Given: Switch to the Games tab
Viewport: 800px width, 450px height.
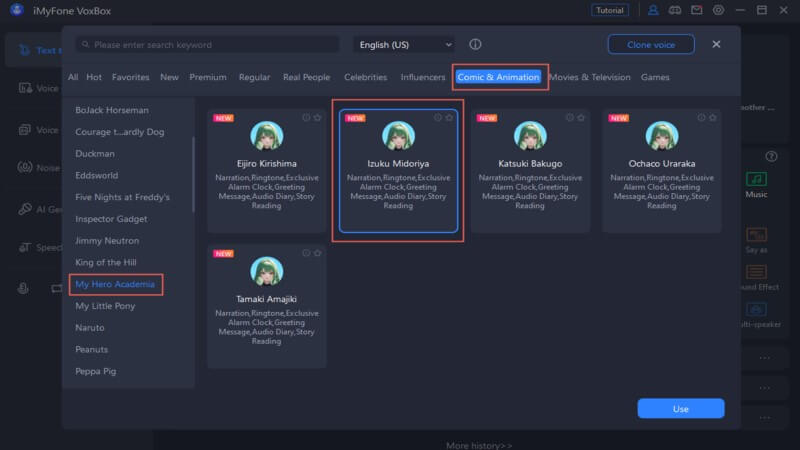Looking at the screenshot, I should [x=655, y=77].
